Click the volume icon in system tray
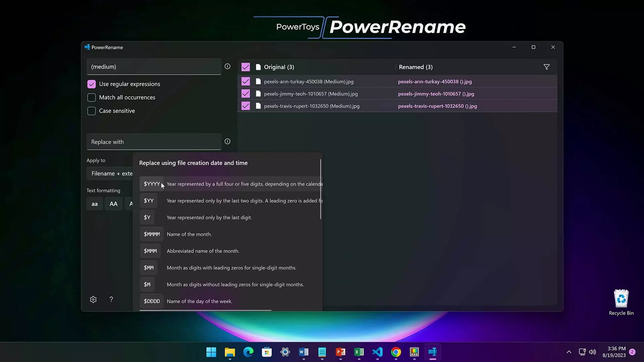The height and width of the screenshot is (362, 644). click(x=593, y=352)
